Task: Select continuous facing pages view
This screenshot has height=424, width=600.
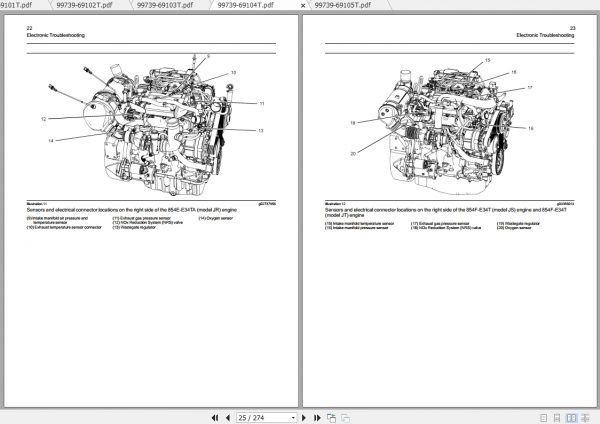Action: click(585, 418)
